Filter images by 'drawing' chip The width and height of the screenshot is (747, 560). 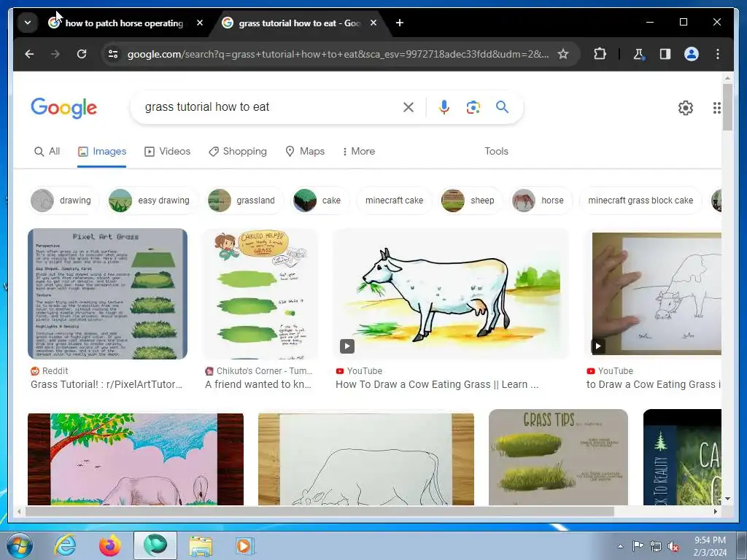(64, 201)
